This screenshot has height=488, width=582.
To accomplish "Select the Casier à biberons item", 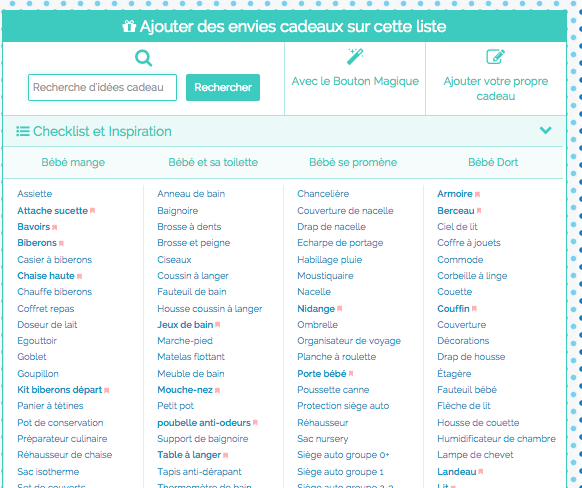I will 55,260.
